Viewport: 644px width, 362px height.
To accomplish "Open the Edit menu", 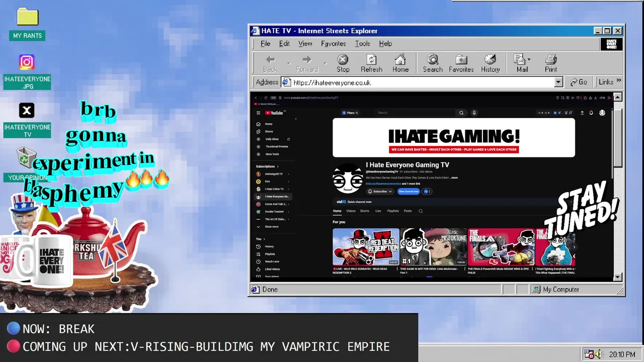I will [284, 44].
